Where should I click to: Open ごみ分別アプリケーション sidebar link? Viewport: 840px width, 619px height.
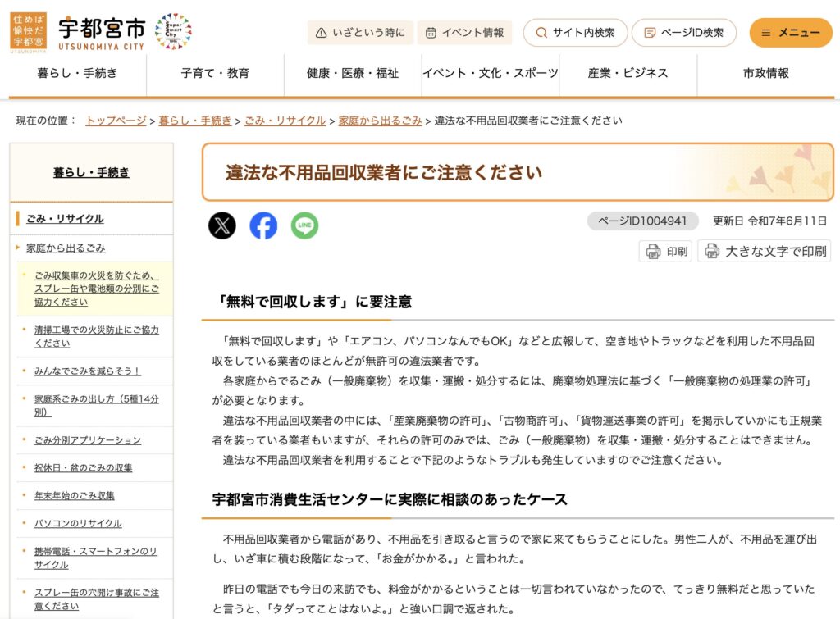click(x=88, y=440)
